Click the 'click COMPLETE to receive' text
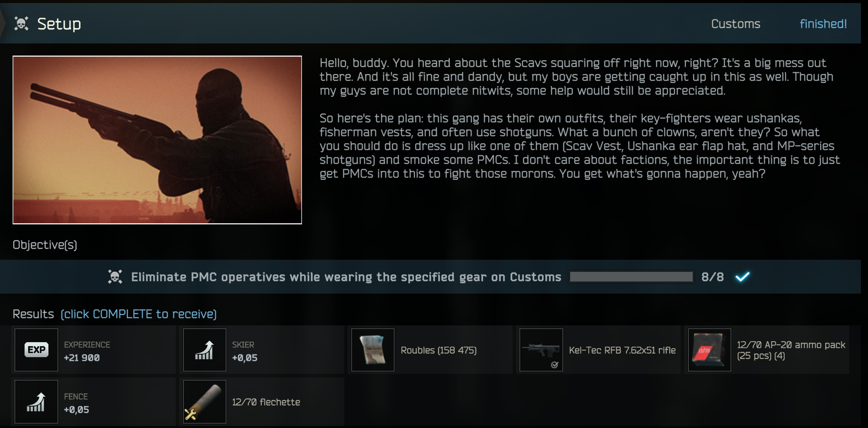 click(139, 314)
